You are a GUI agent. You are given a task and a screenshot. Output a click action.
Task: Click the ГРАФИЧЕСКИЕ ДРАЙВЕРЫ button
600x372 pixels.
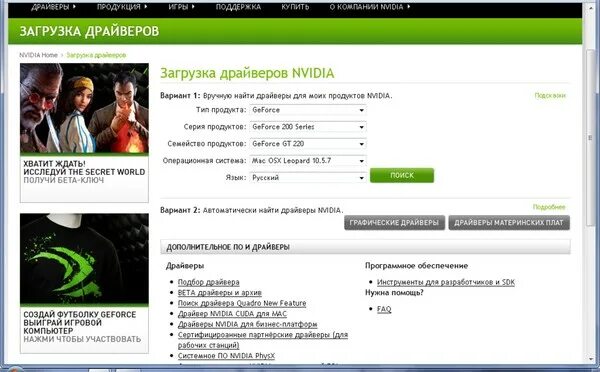[394, 223]
